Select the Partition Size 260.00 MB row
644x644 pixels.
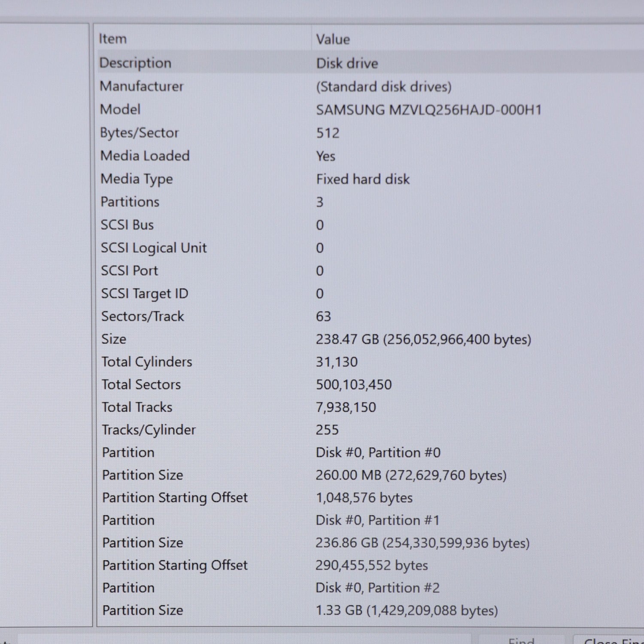pos(143,475)
